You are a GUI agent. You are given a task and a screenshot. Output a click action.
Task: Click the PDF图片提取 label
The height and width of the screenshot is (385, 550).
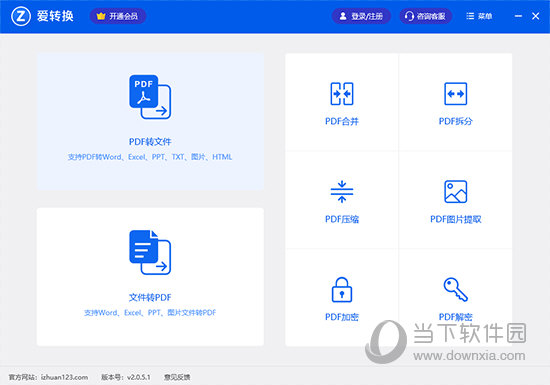click(x=456, y=219)
